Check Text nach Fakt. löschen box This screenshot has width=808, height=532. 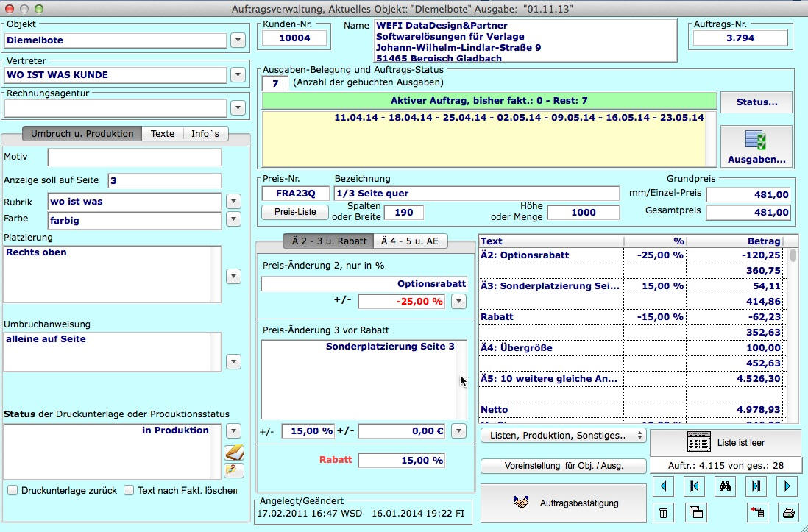point(129,490)
